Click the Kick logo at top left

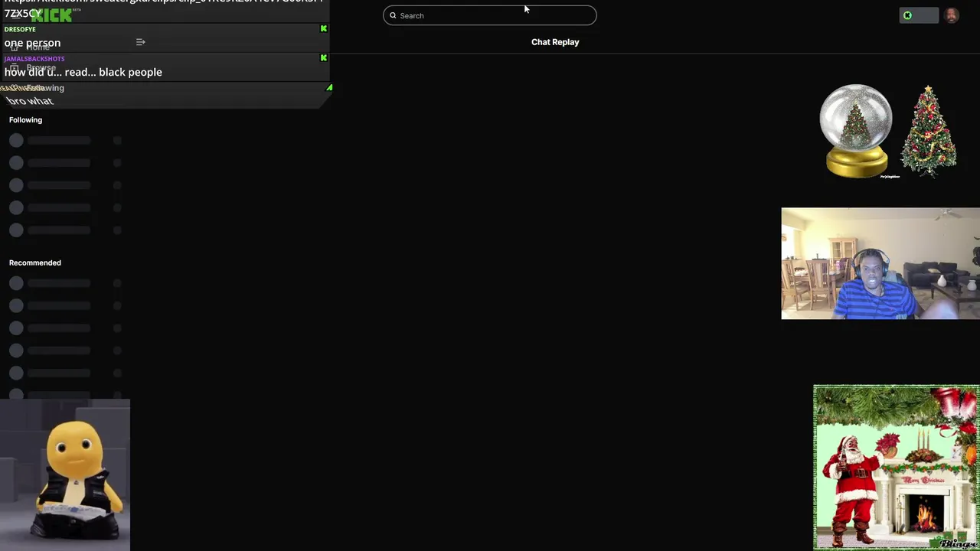[52, 15]
